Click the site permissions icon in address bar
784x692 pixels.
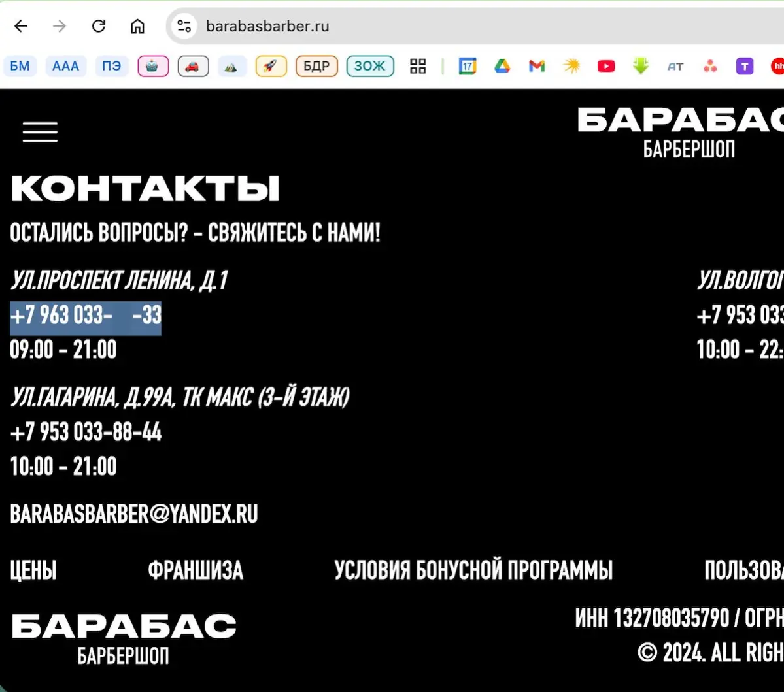click(x=183, y=26)
